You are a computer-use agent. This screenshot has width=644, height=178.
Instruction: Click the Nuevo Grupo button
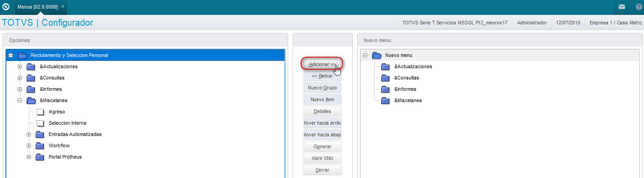click(x=322, y=88)
